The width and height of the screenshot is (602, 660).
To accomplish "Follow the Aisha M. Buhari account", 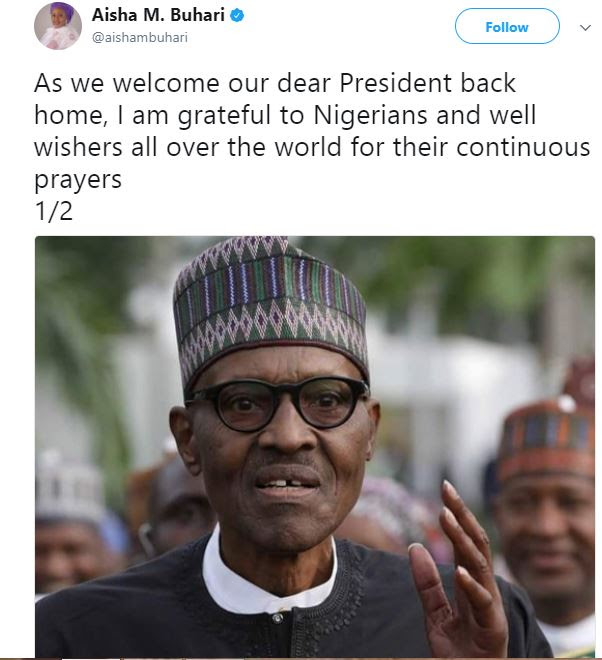I will [507, 27].
